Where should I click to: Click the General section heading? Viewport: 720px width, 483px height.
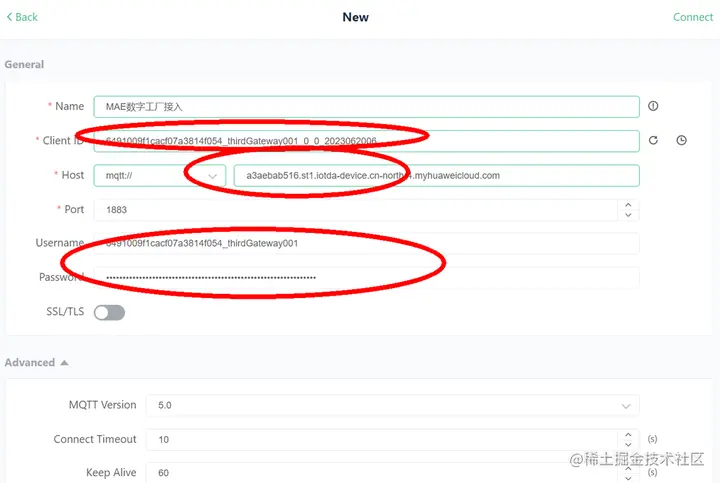coord(24,64)
